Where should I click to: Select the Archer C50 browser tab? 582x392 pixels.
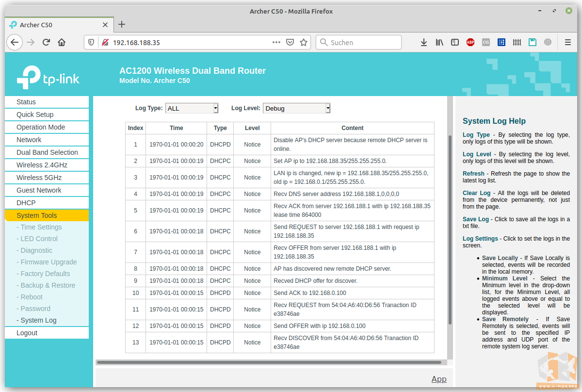pyautogui.click(x=59, y=25)
